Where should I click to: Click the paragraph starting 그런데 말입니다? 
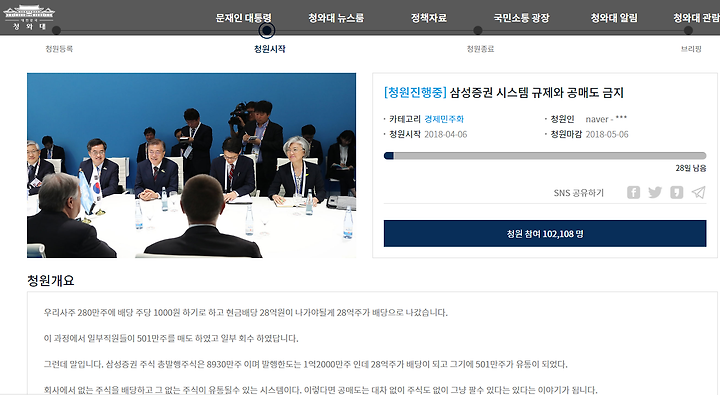pos(305,364)
